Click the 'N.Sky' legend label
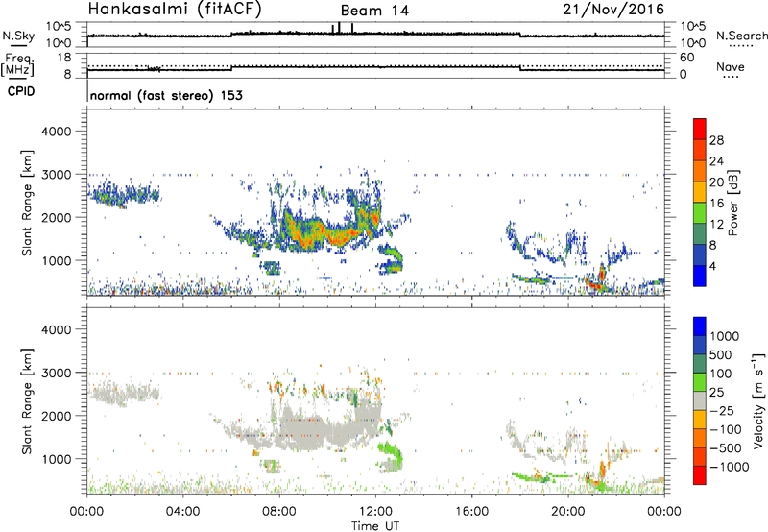Screen dimensions: 768x532 coord(18,36)
